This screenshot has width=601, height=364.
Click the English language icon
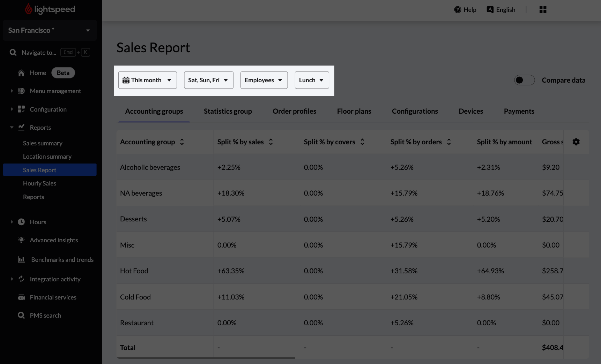click(490, 9)
